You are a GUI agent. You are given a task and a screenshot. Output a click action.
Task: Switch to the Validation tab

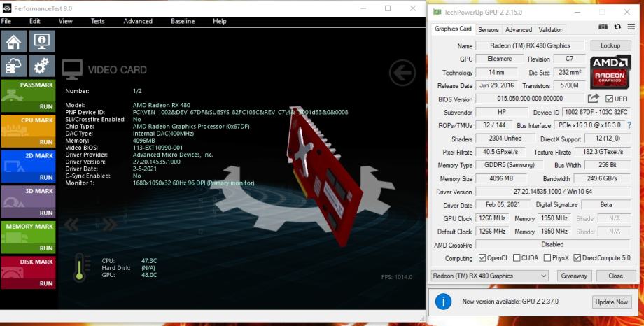(x=551, y=29)
